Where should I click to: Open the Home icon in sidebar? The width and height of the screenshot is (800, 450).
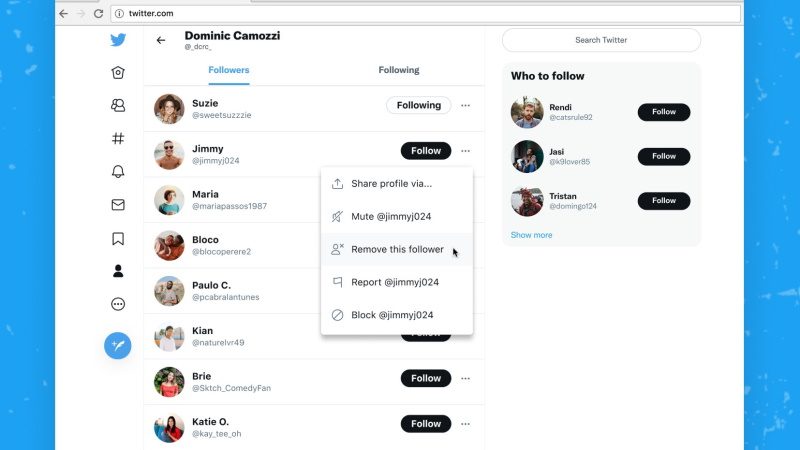tap(118, 72)
